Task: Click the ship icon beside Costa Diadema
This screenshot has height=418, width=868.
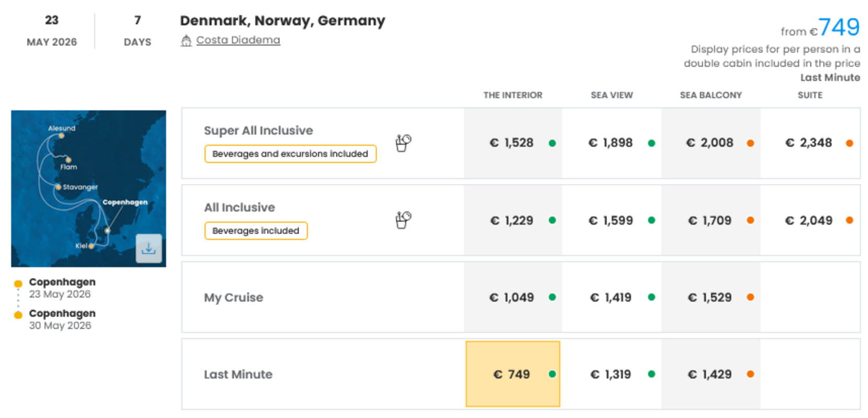Action: [x=186, y=41]
